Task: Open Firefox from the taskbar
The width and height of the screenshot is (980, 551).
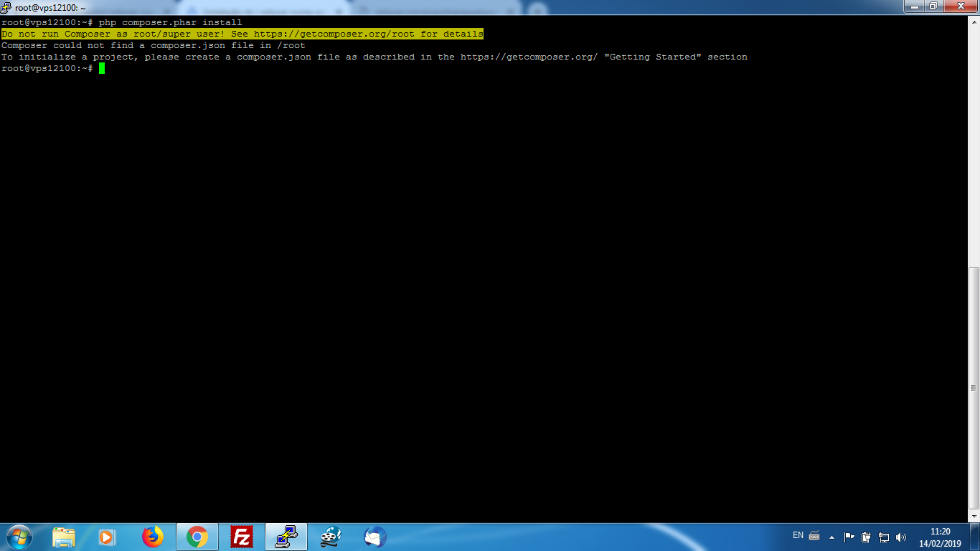Action: coord(152,537)
